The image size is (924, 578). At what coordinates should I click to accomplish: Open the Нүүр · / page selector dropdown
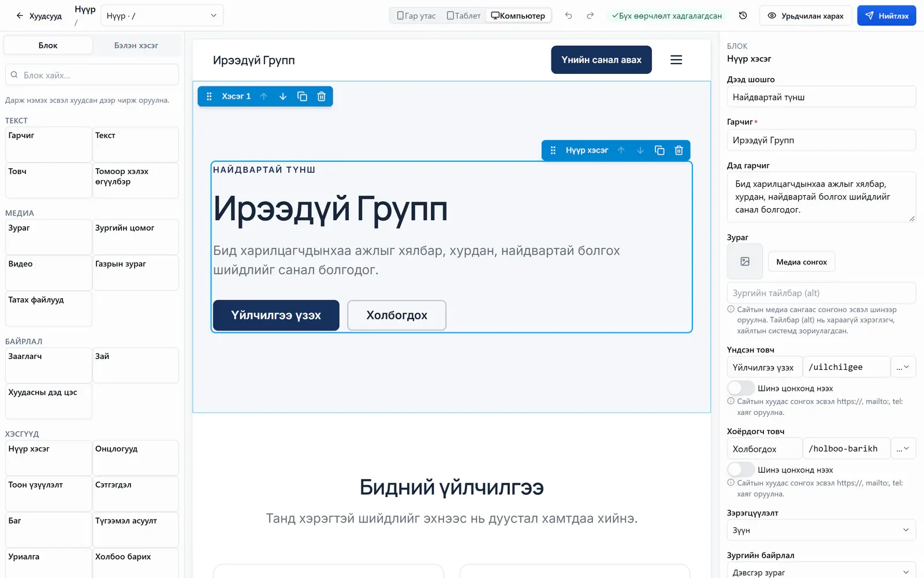click(x=162, y=16)
